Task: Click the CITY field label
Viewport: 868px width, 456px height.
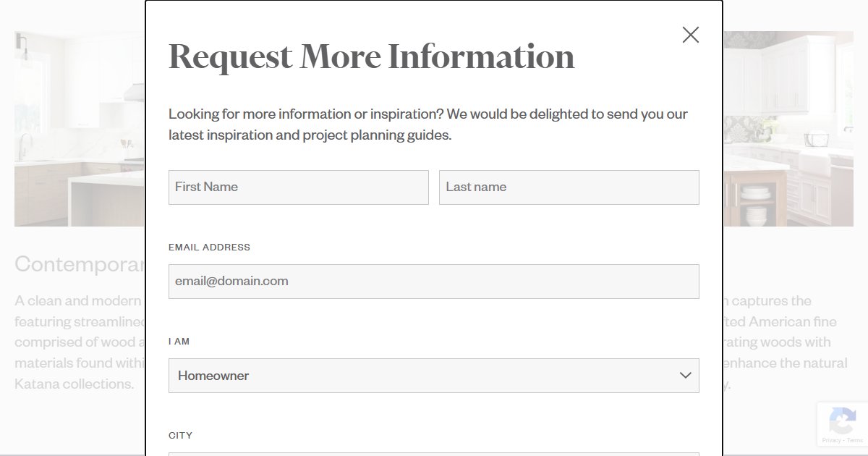Action: point(180,436)
